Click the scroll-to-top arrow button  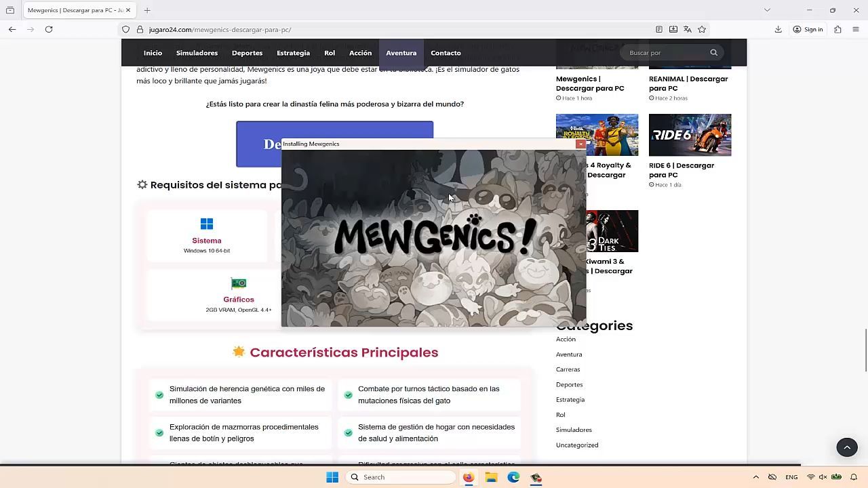coord(846,447)
